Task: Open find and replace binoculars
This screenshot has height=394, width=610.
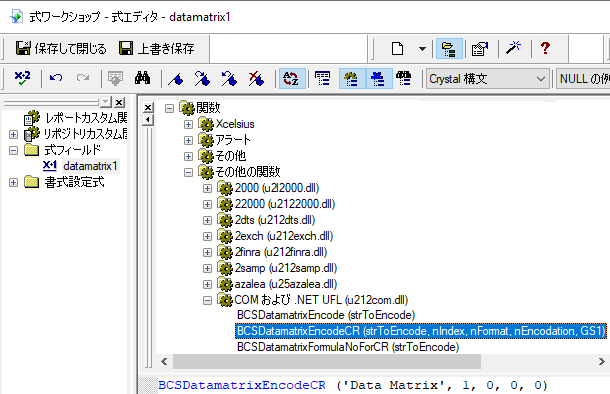Action: 142,79
